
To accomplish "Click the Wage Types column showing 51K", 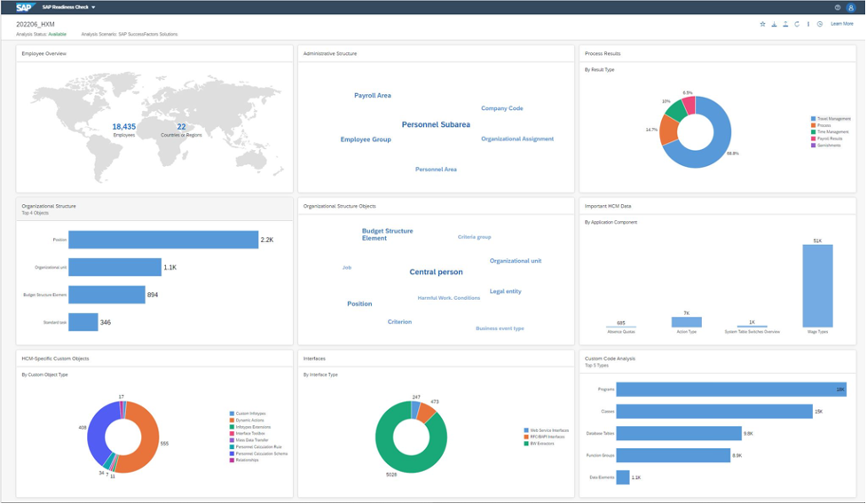I will (x=817, y=286).
